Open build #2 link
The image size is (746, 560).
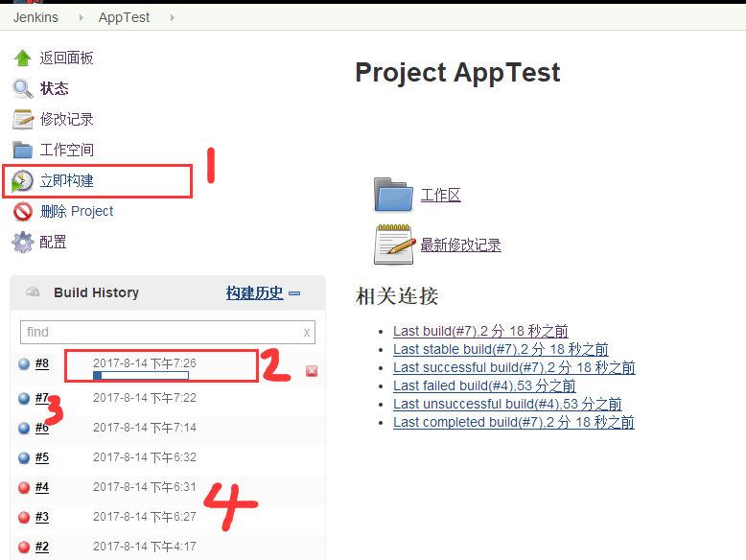(42, 547)
